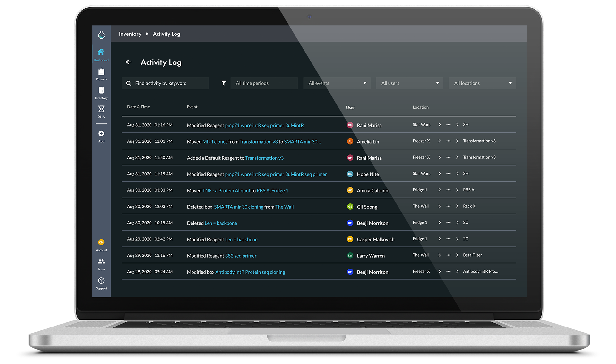
Task: Open the MIUI clones link
Action: (215, 142)
